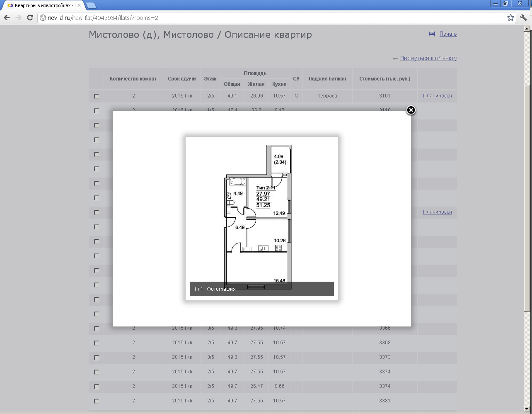Click the browser forward arrow
The image size is (532, 414).
point(18,17)
